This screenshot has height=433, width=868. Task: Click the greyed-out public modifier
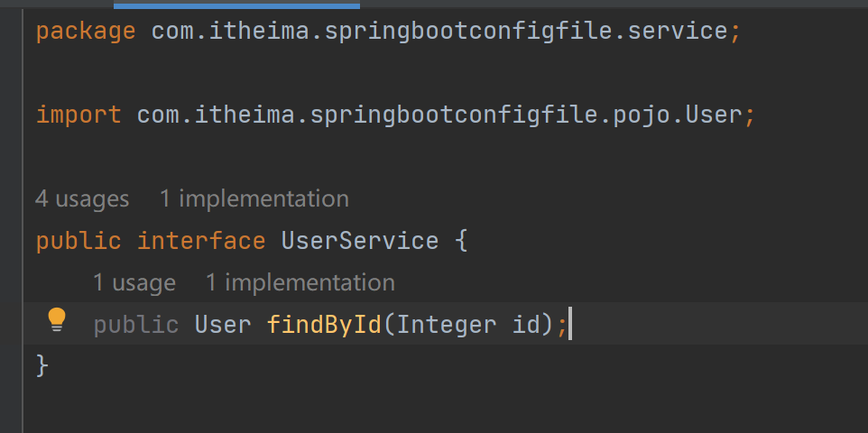(x=136, y=325)
